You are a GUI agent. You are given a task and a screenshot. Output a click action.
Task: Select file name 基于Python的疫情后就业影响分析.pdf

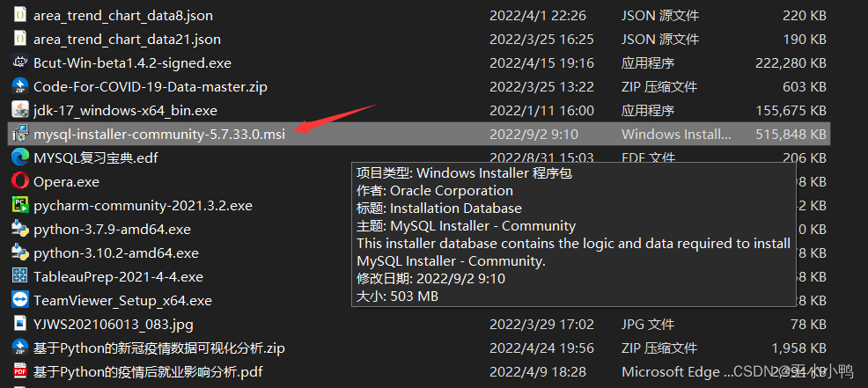pos(148,372)
